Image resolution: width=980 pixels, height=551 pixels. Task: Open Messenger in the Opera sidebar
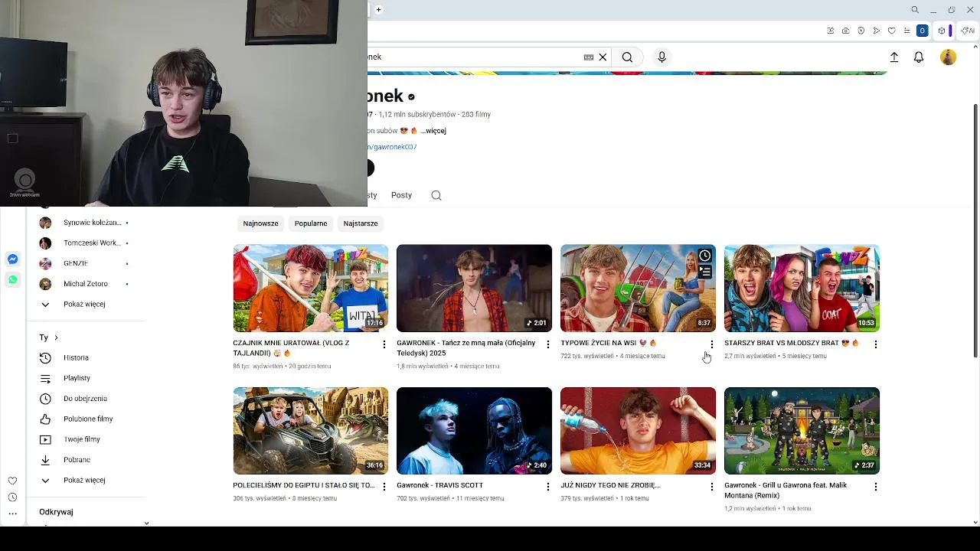(x=12, y=259)
